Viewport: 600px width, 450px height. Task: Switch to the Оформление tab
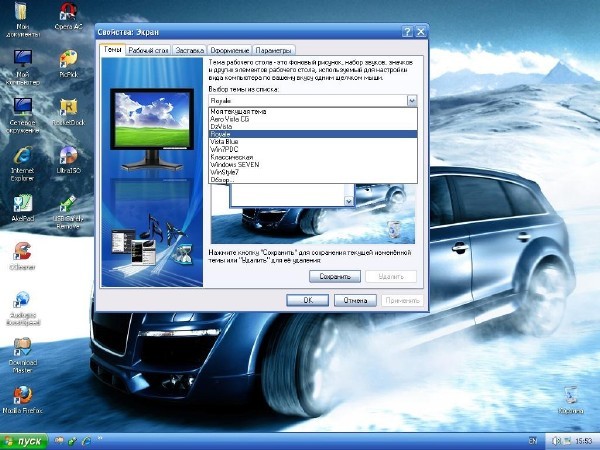click(x=230, y=50)
